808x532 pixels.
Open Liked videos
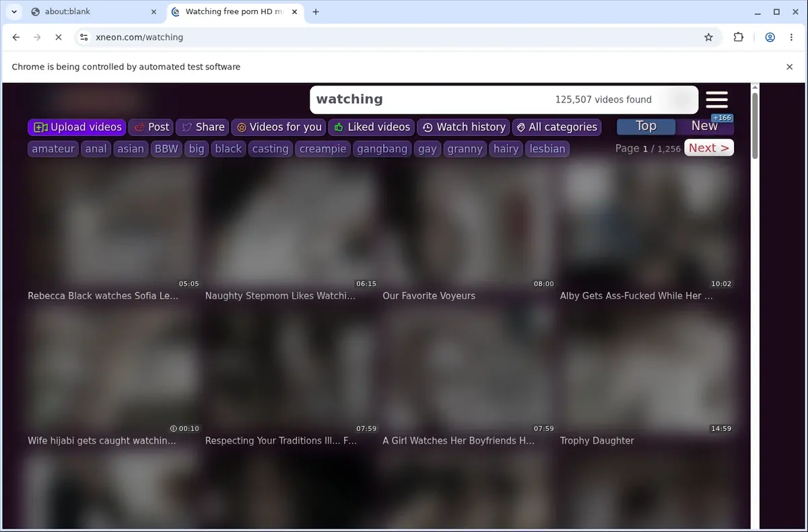372,127
